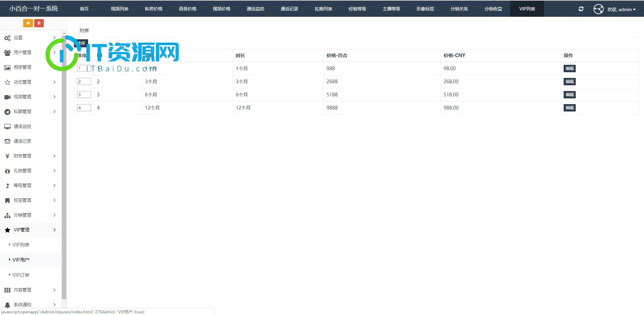Screen dimensions: 644x315
Task: Expand the 动态管理 chevron
Action: 54,82
